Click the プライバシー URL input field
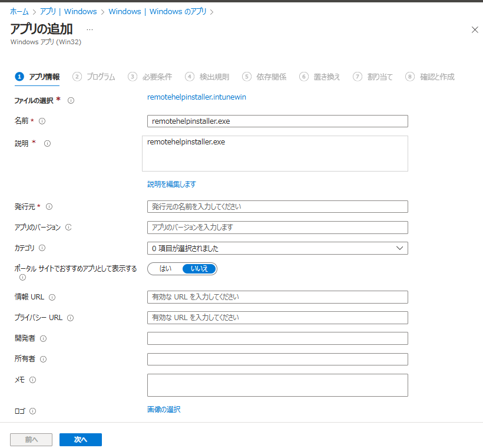Viewport: 483px width, 448px height. point(277,318)
